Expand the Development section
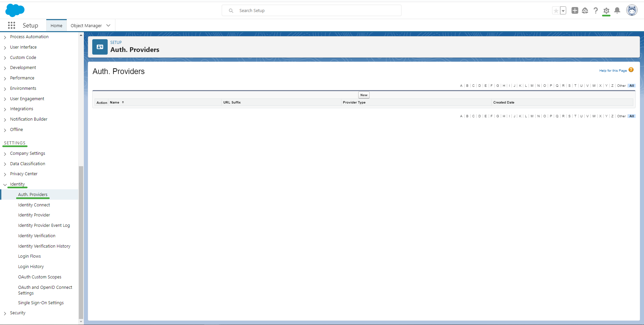Viewport: 644px width, 325px height. (5, 68)
